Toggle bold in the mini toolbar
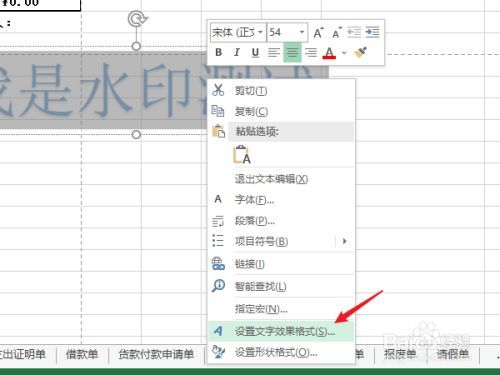Screen dimensions: 500x375 pos(219,52)
